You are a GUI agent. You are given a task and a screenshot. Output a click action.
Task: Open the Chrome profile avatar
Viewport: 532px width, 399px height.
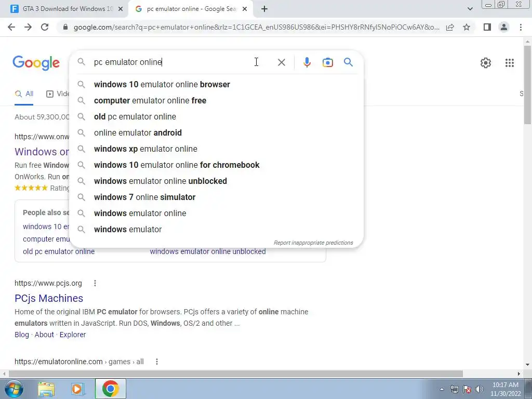504,27
